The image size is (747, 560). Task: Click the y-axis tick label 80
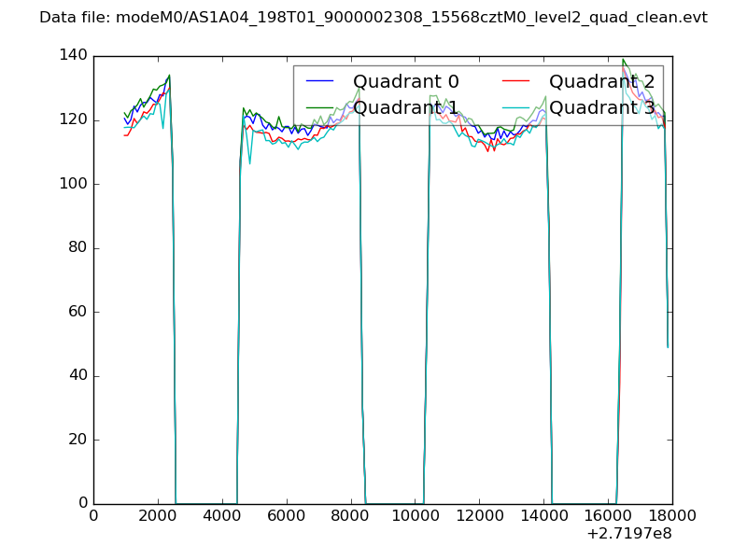[x=78, y=248]
